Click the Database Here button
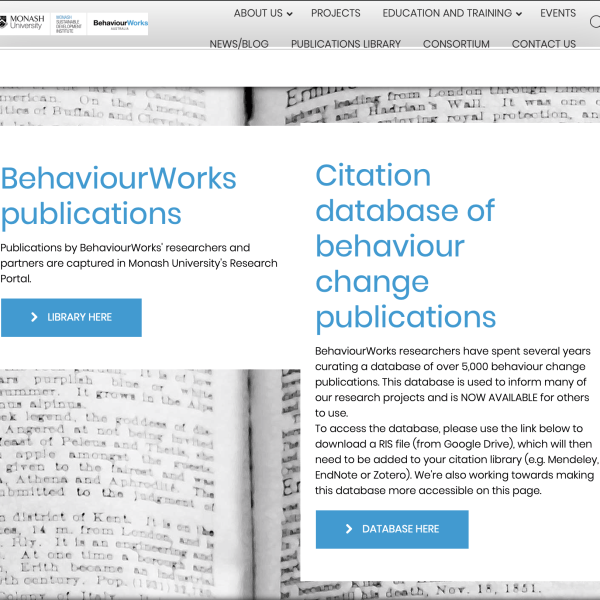Screen dimensions: 600x600 tap(392, 529)
